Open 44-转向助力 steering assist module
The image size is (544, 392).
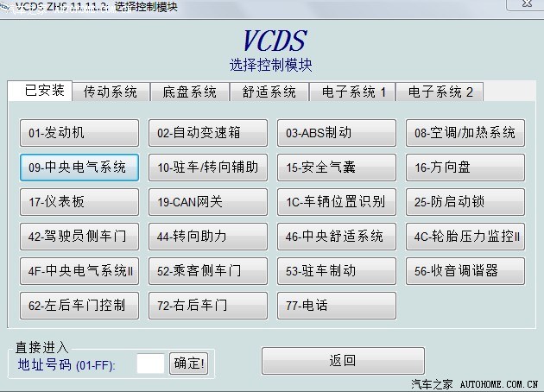coord(207,237)
